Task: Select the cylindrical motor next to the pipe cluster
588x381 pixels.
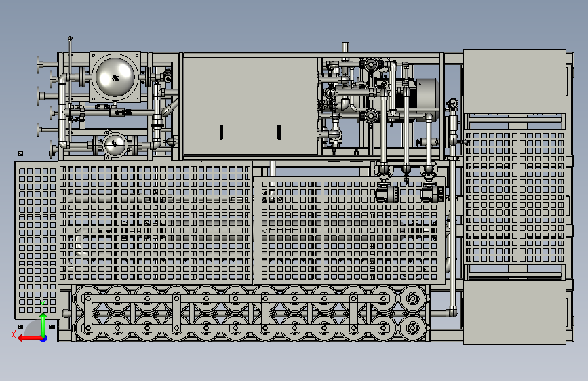Action: [427, 94]
